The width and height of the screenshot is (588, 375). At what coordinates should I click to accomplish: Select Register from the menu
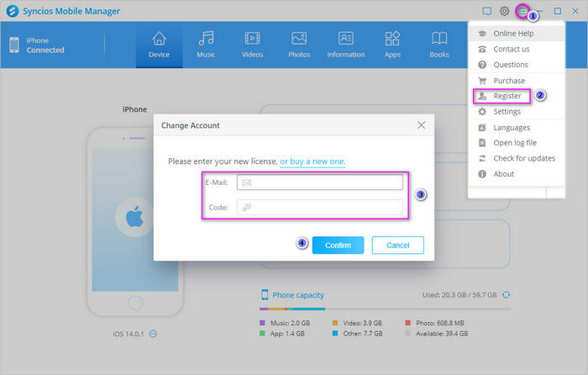507,96
